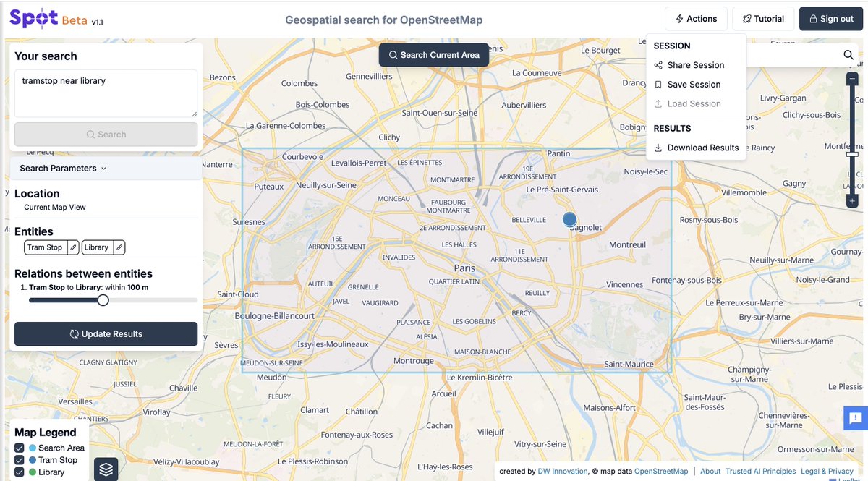Click the Update Results button
The width and height of the screenshot is (868, 481).
[106, 334]
